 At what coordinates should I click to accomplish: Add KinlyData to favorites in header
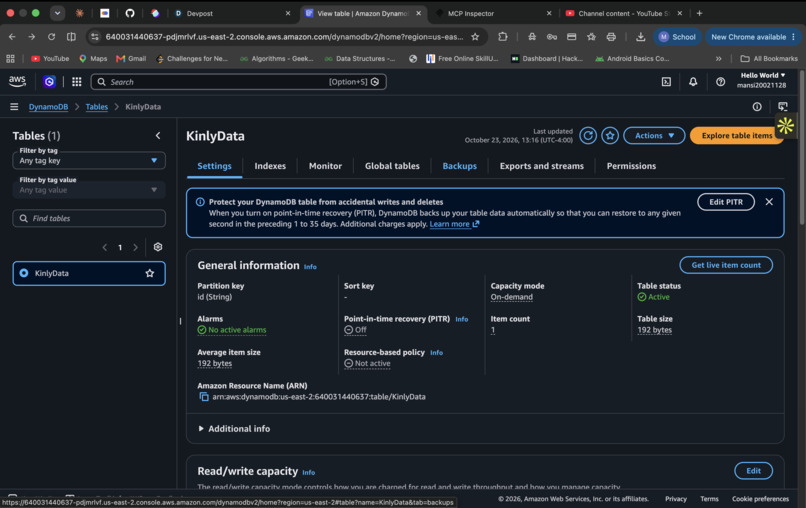pos(610,136)
